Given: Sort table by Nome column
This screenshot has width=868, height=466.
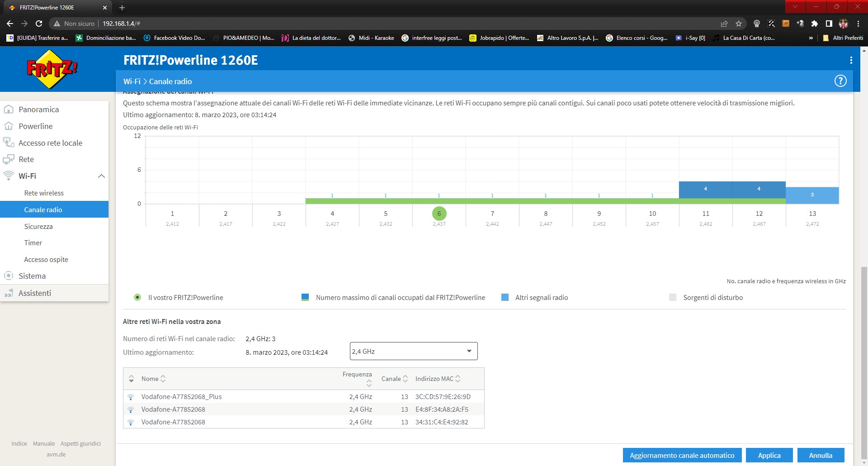Looking at the screenshot, I should pyautogui.click(x=153, y=379).
